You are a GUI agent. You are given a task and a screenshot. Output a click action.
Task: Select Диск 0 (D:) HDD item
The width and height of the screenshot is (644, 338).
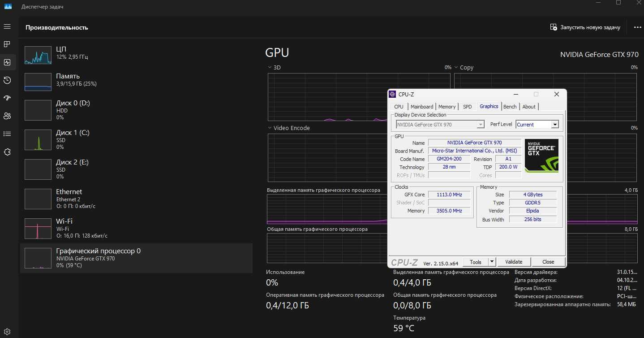click(x=136, y=110)
